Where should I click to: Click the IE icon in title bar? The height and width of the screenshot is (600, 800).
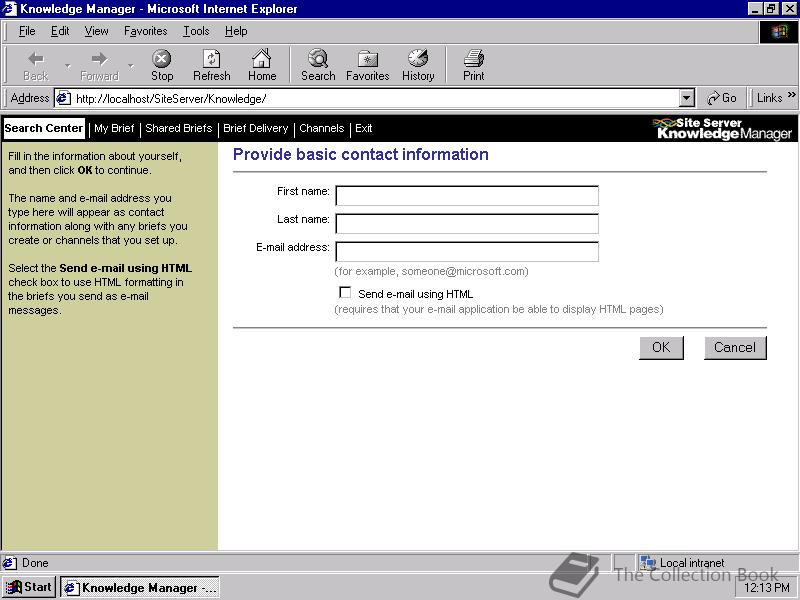(x=9, y=9)
